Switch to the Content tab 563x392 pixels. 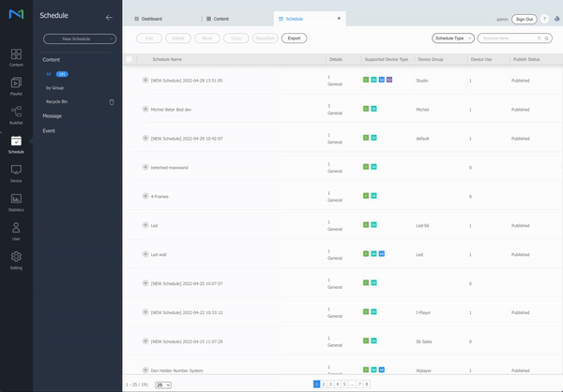tap(218, 19)
